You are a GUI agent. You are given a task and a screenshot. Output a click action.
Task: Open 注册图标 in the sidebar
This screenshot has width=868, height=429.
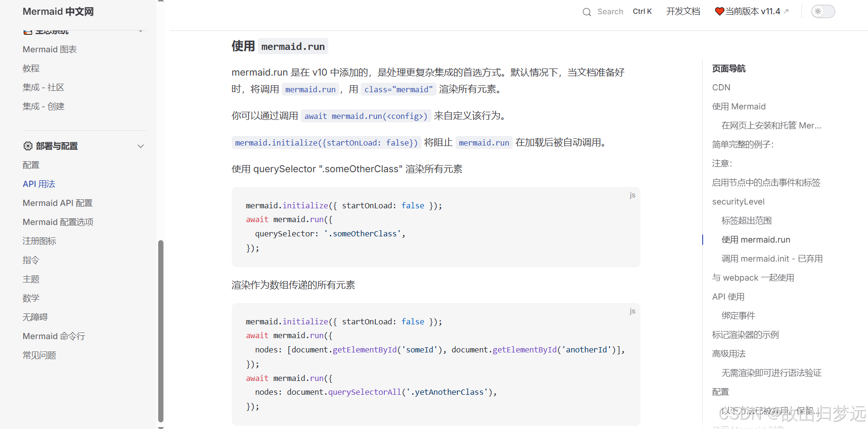(39, 241)
